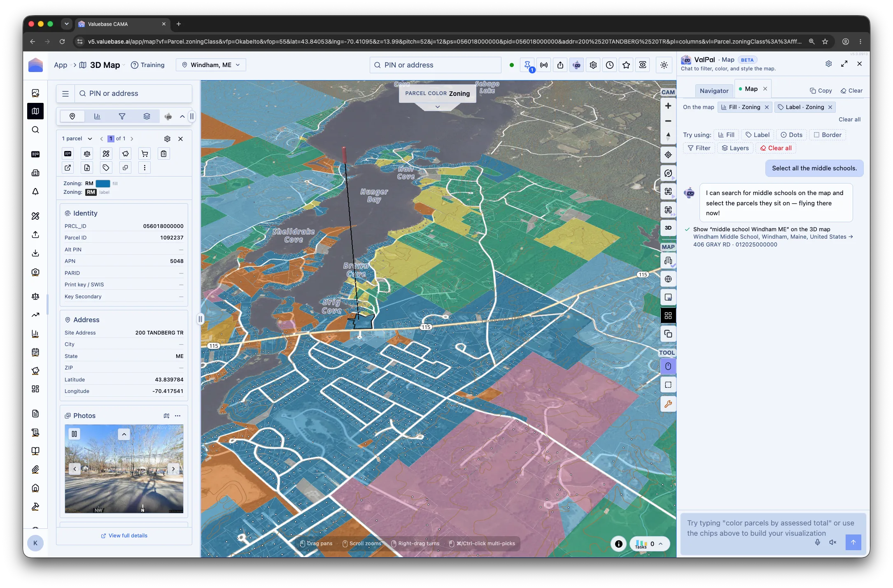This screenshot has width=893, height=588.
Task: Click the globe basemap icon
Action: tap(668, 279)
